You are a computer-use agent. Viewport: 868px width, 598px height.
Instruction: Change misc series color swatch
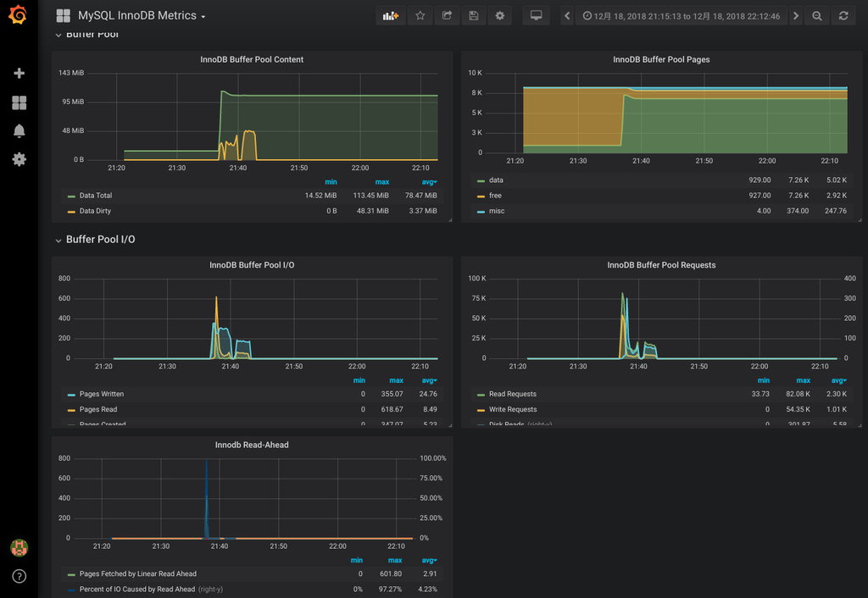tap(481, 211)
